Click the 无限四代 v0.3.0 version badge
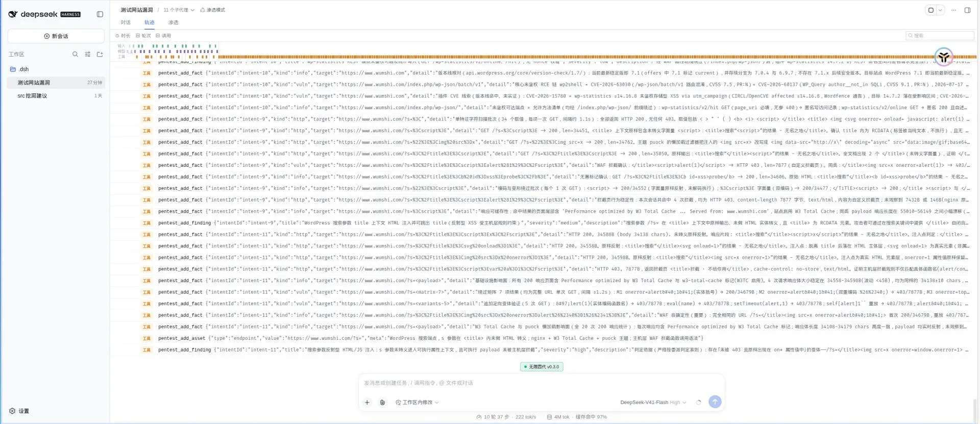Viewport: 980px width, 424px height. (542, 366)
